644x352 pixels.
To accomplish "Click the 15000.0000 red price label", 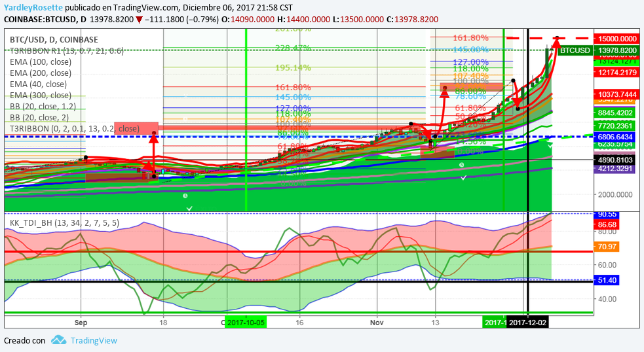I will tap(616, 39).
